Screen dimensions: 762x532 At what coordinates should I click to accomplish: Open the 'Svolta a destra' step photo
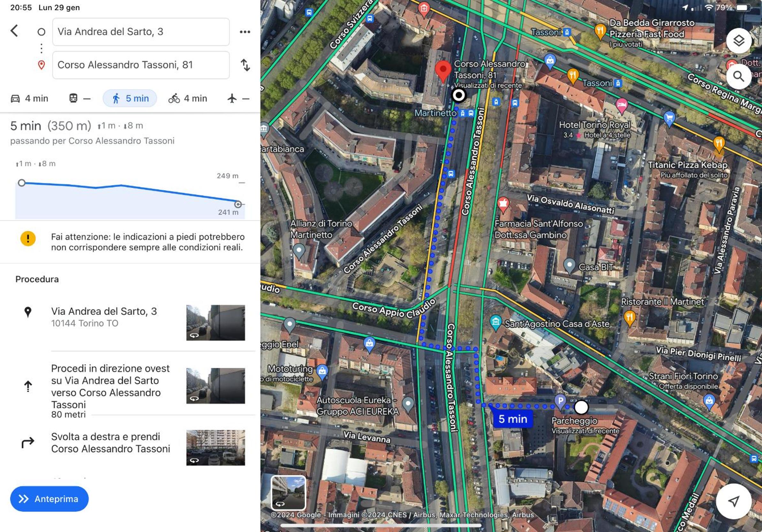(x=216, y=448)
